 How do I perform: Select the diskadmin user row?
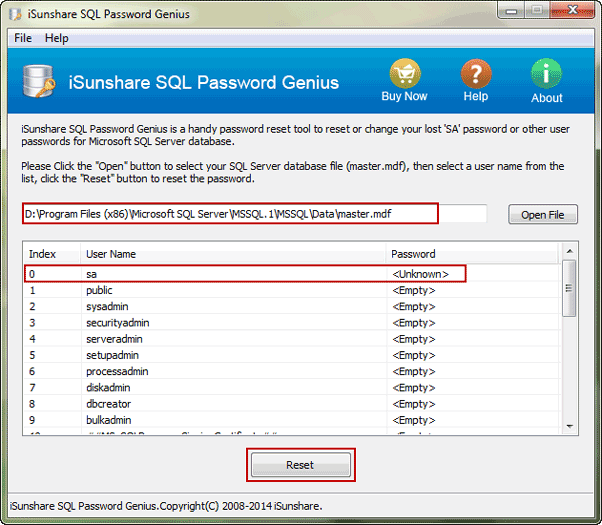(x=292, y=387)
